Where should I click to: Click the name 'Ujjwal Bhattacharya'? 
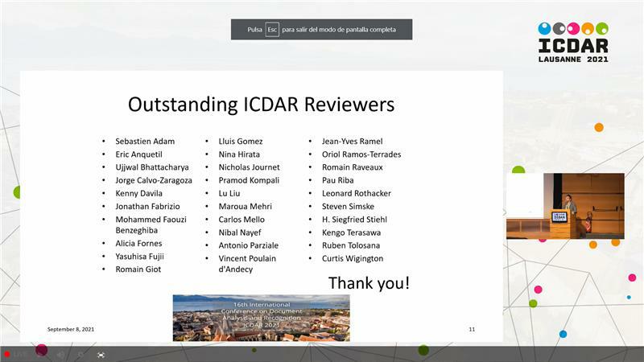coord(152,167)
